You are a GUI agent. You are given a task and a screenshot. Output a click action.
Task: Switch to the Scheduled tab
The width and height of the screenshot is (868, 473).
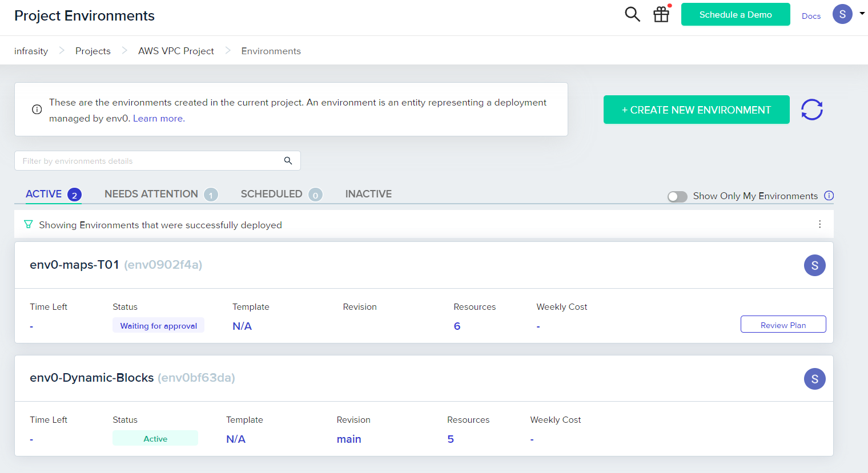tap(282, 194)
